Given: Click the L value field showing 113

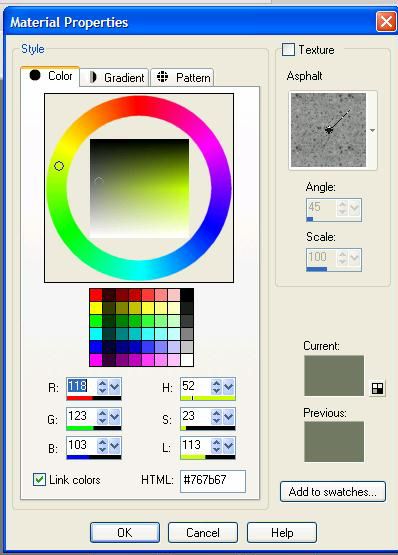Looking at the screenshot, I should click(195, 445).
